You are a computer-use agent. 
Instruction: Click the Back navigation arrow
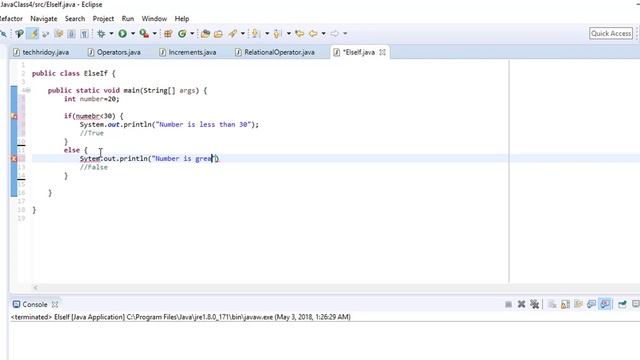pos(313,33)
